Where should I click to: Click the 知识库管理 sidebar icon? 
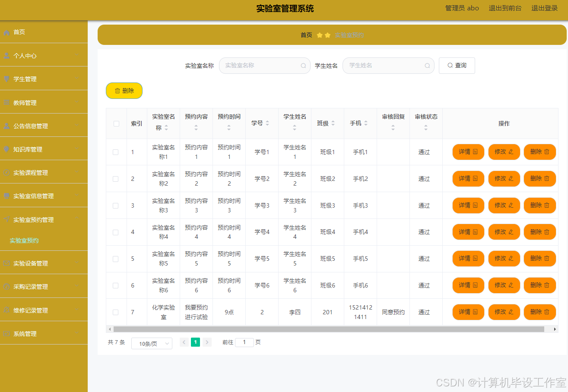point(7,149)
